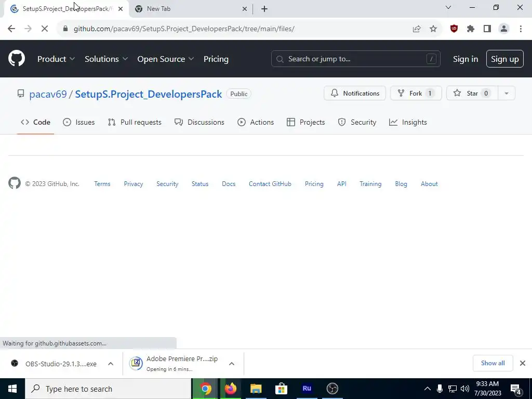532x399 pixels.
Task: Click the address bar URL
Action: coord(184,29)
